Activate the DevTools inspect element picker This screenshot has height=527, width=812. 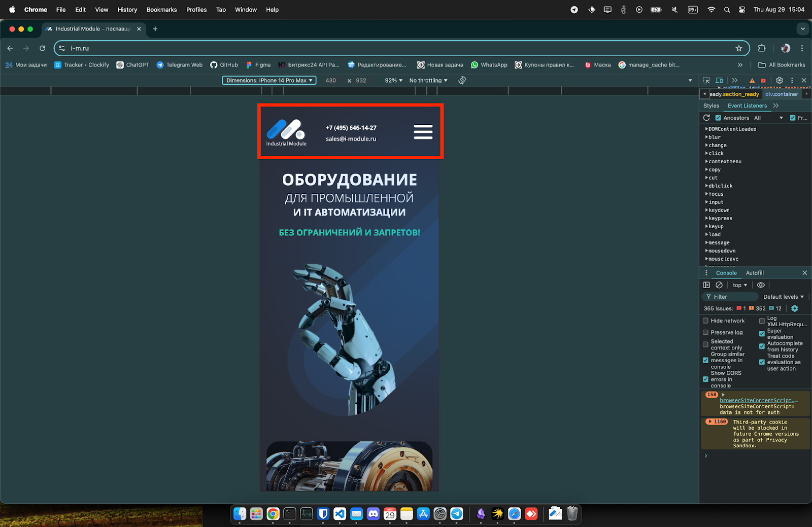(706, 80)
